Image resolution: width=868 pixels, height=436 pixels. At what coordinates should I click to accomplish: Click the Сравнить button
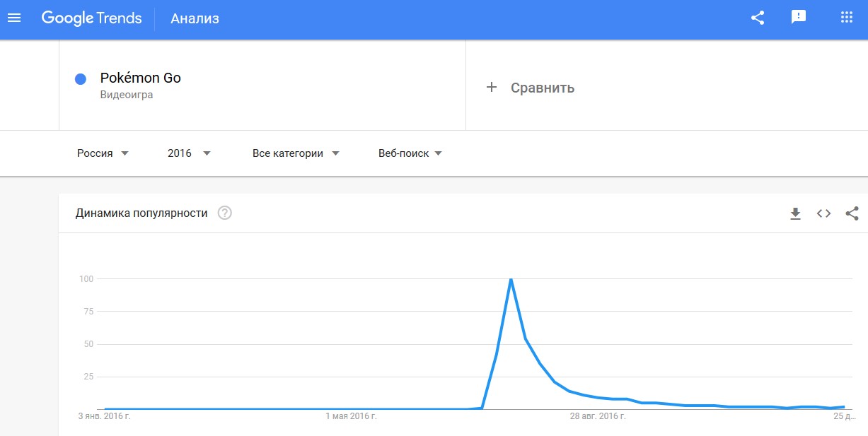point(530,88)
